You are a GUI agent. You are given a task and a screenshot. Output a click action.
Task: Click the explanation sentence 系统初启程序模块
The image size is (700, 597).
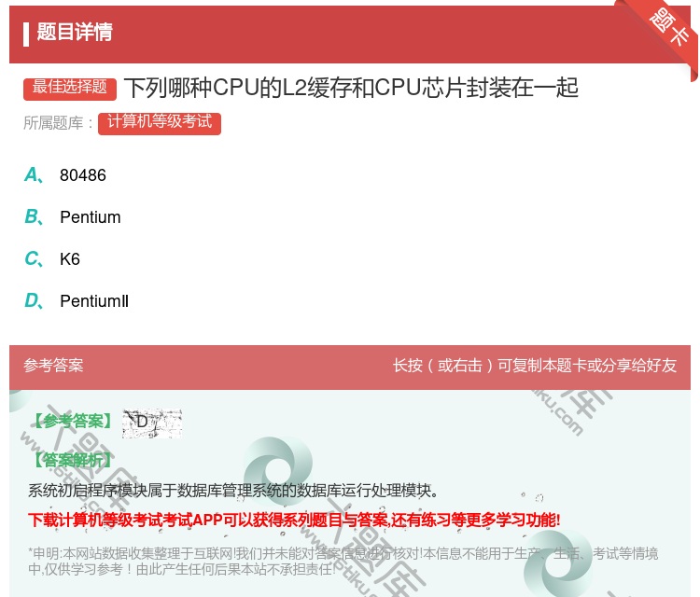coord(233,491)
